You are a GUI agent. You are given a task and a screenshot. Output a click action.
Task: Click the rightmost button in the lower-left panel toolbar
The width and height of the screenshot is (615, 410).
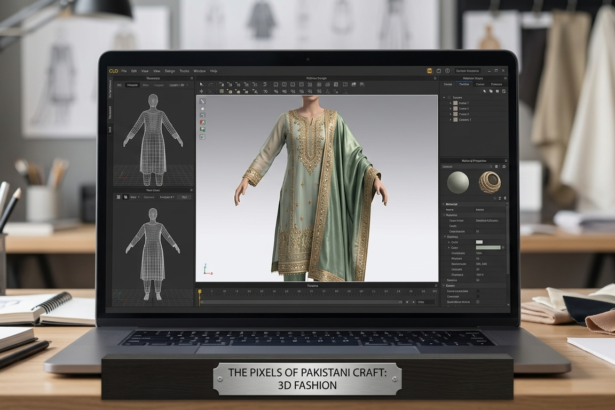pyautogui.click(x=183, y=195)
